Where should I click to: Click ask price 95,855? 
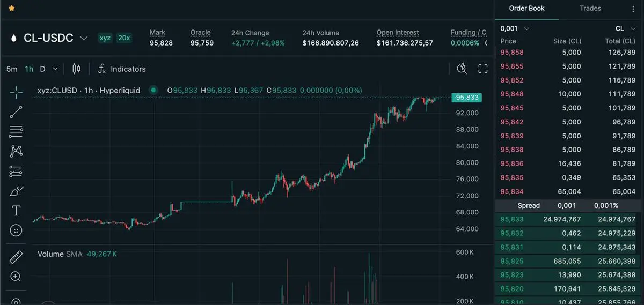[511, 66]
